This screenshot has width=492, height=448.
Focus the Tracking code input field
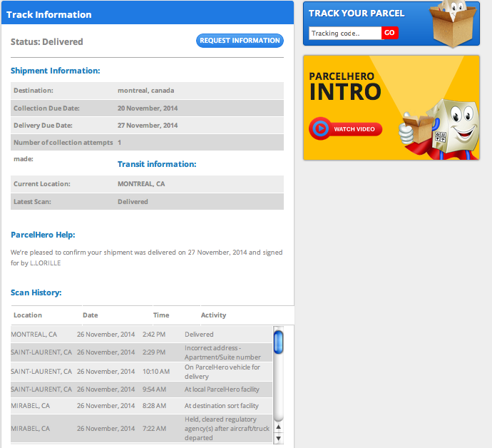point(345,34)
